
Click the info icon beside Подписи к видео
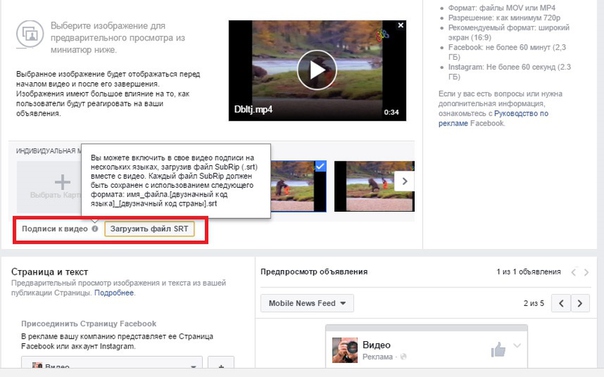tap(95, 229)
